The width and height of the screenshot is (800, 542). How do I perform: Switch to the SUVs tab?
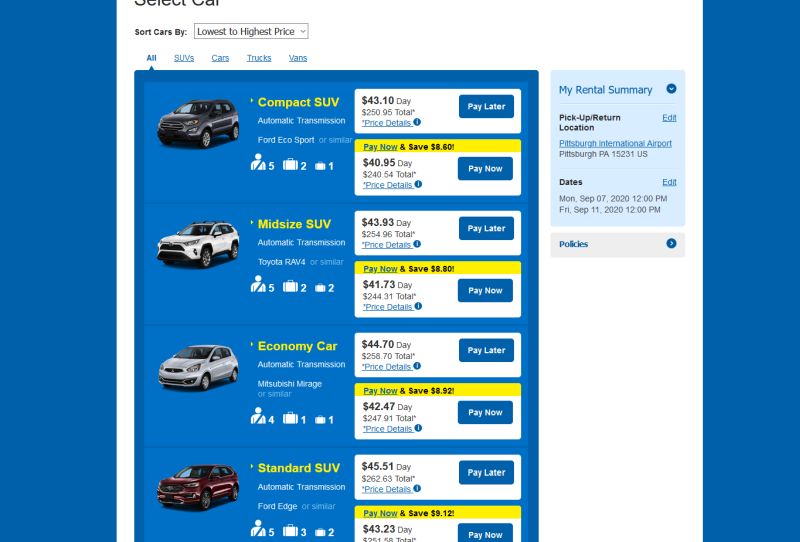(184, 58)
